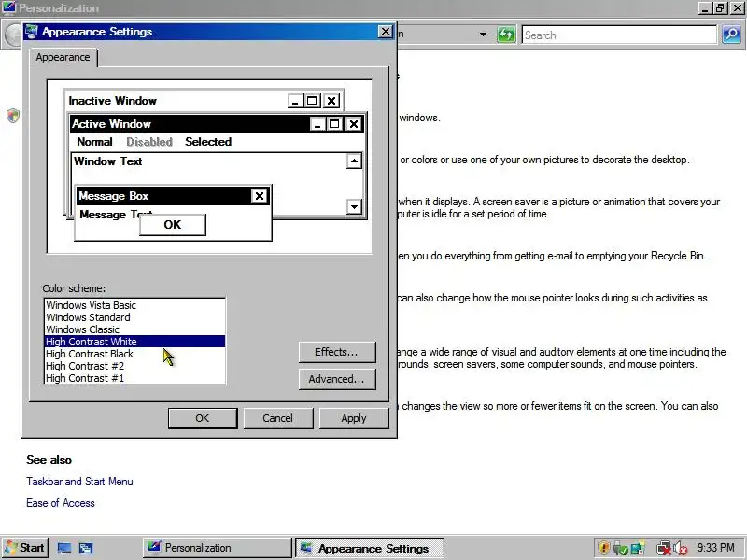Image resolution: width=747 pixels, height=560 pixels.
Task: Cancel the Appearance Settings dialog
Action: pyautogui.click(x=277, y=418)
